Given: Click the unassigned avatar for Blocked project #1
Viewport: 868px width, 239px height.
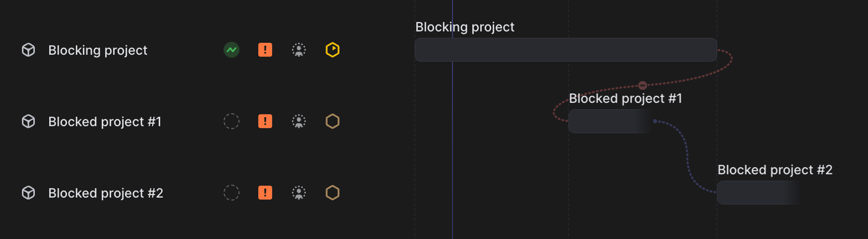Looking at the screenshot, I should coord(299,121).
